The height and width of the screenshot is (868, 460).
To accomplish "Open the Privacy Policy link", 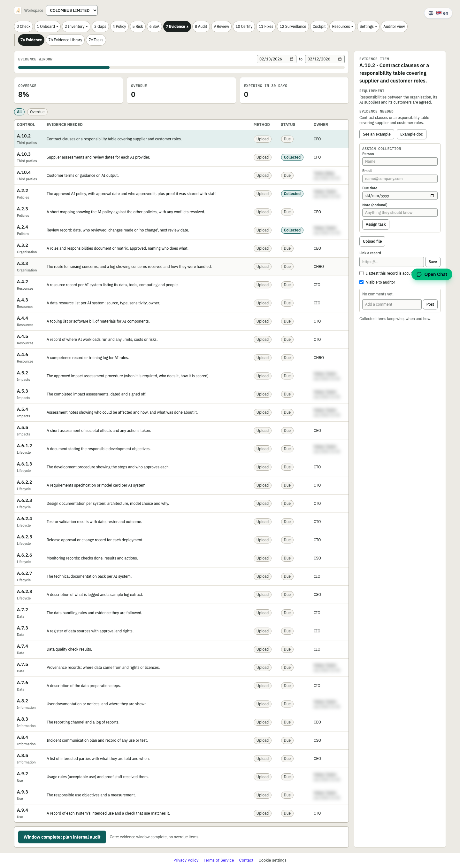I will click(x=186, y=860).
